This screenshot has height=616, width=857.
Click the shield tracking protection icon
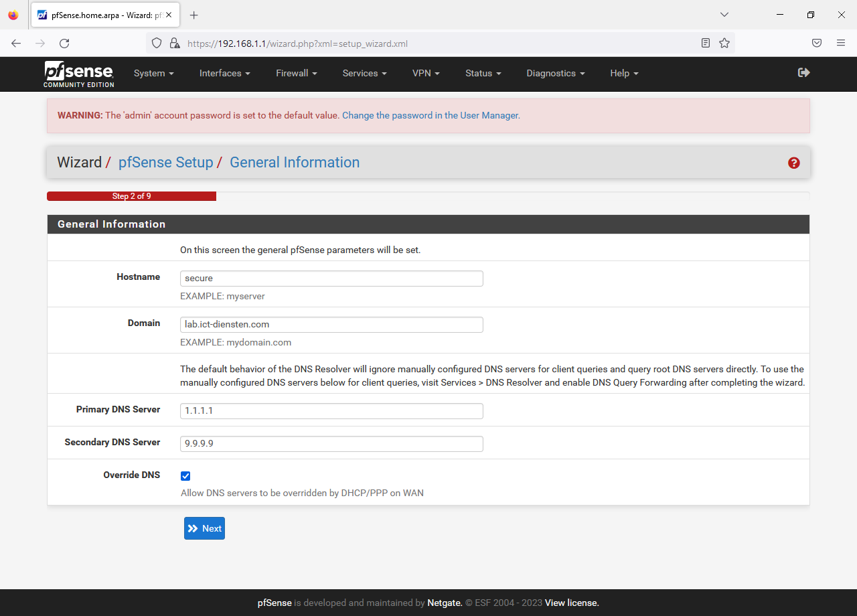157,43
